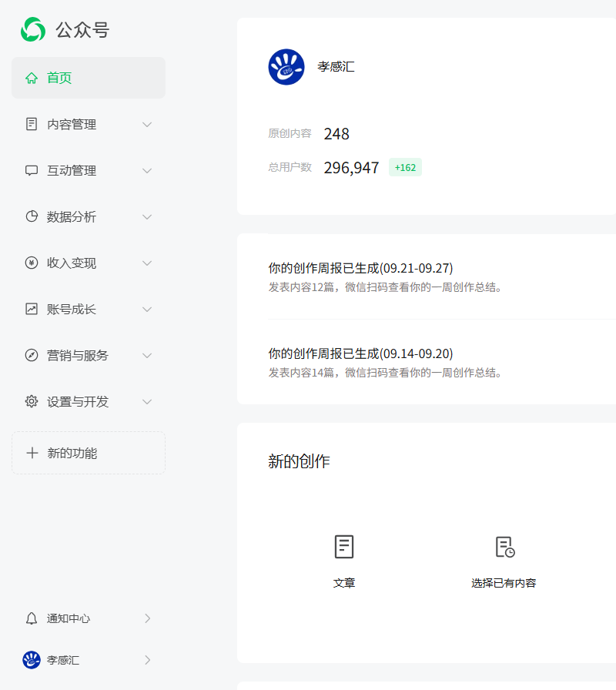Viewport: 616px width, 690px height.
Task: Click the +162 user growth badge
Action: 405,167
